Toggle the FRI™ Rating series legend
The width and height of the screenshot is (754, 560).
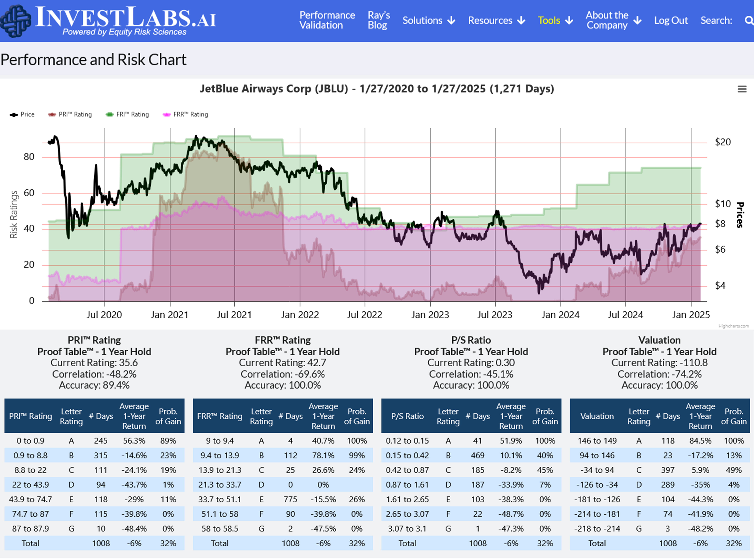(132, 115)
